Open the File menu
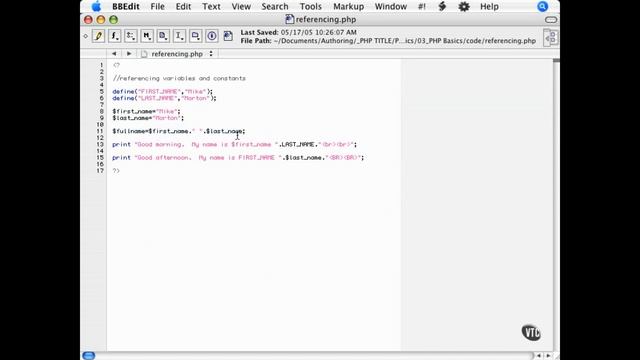The height and width of the screenshot is (360, 640). (157, 7)
